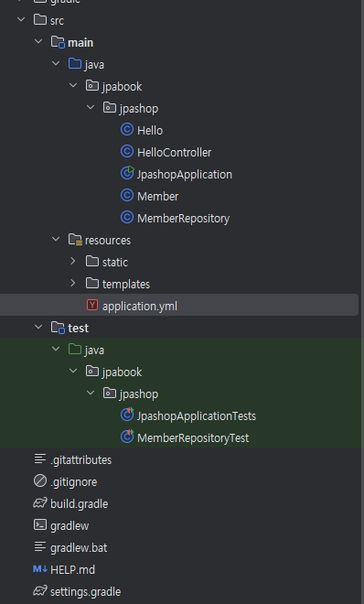Screen dimensions: 364x604
Task: Expand the static folder chevron
Action: [73, 261]
